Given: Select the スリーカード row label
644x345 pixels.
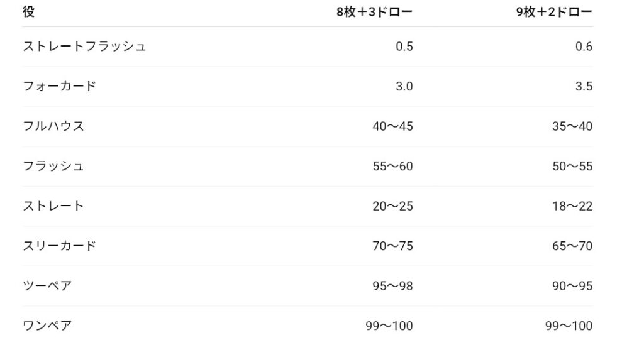Looking at the screenshot, I should point(60,246).
